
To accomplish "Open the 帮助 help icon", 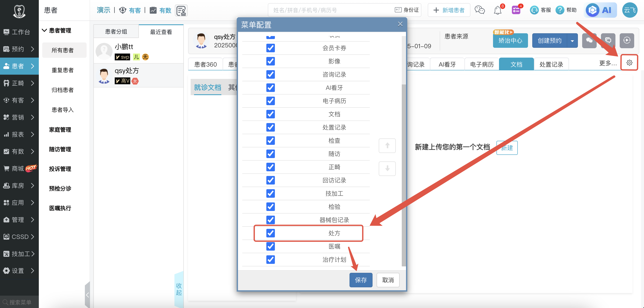I will tap(566, 10).
